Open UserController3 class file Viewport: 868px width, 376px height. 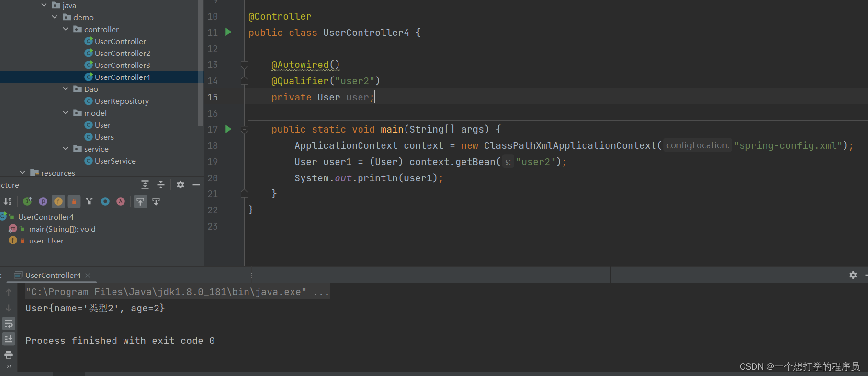tap(122, 65)
